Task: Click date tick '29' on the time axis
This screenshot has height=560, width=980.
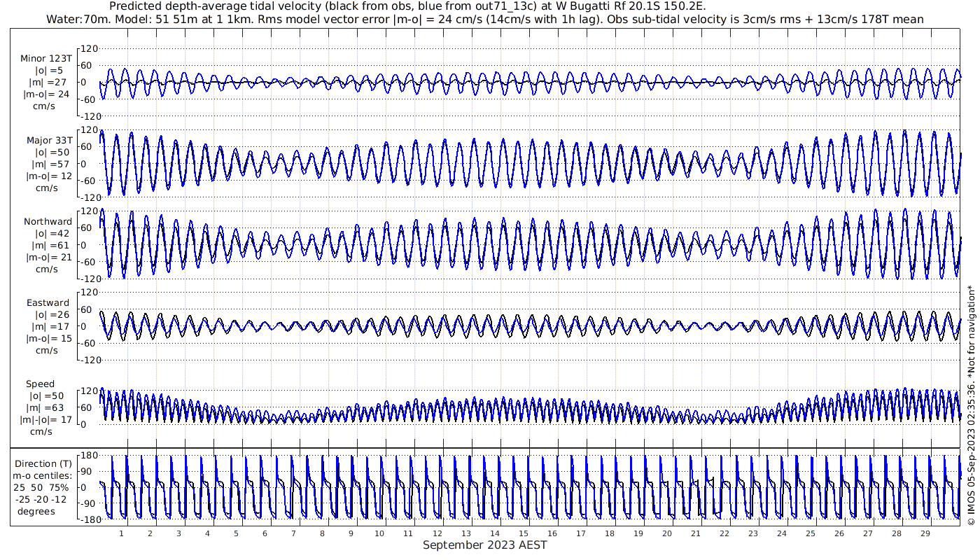Action: (925, 533)
